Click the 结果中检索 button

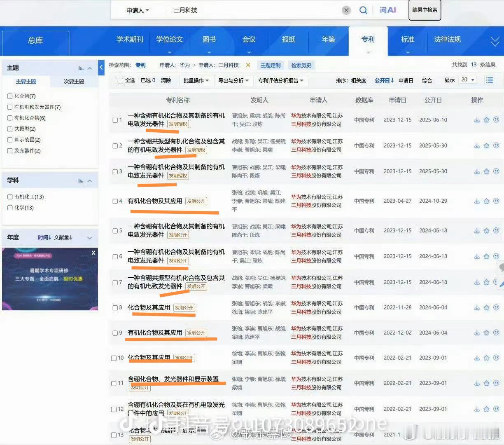point(425,10)
